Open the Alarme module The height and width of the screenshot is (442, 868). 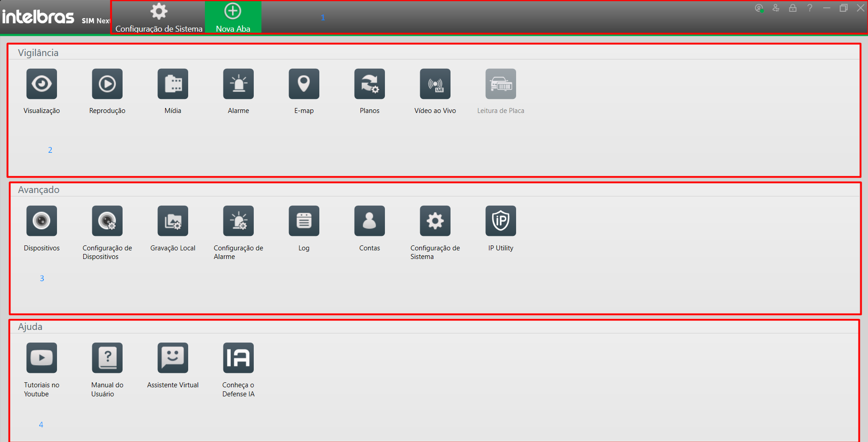[x=238, y=84]
